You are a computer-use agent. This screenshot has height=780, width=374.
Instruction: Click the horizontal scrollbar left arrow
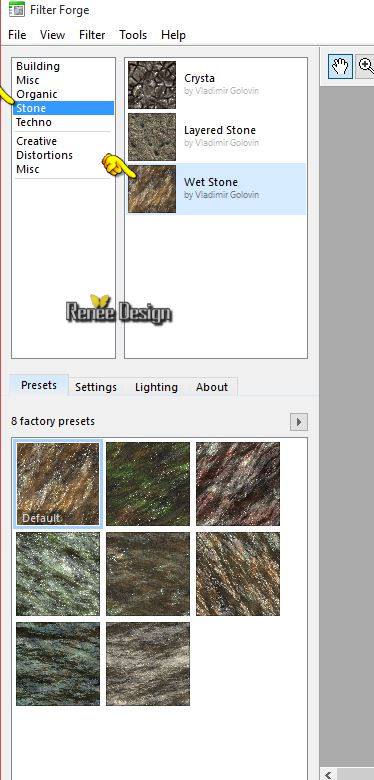coord(329,774)
